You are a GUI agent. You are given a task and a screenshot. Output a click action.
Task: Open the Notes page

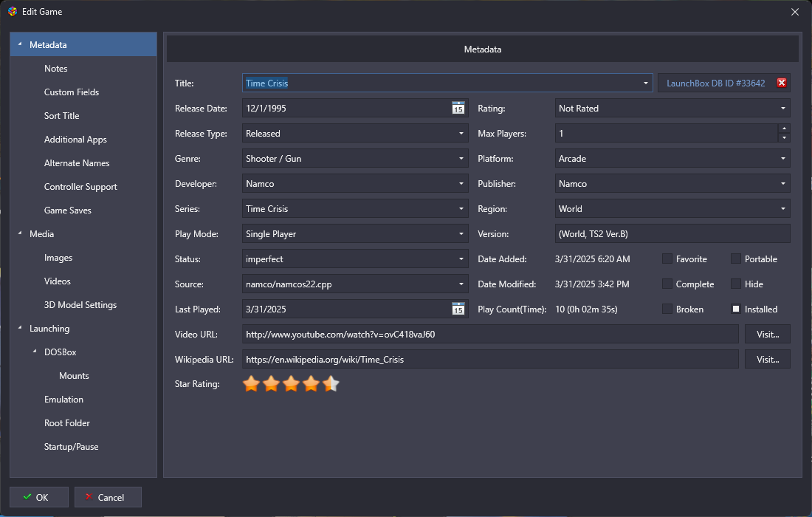coord(56,69)
